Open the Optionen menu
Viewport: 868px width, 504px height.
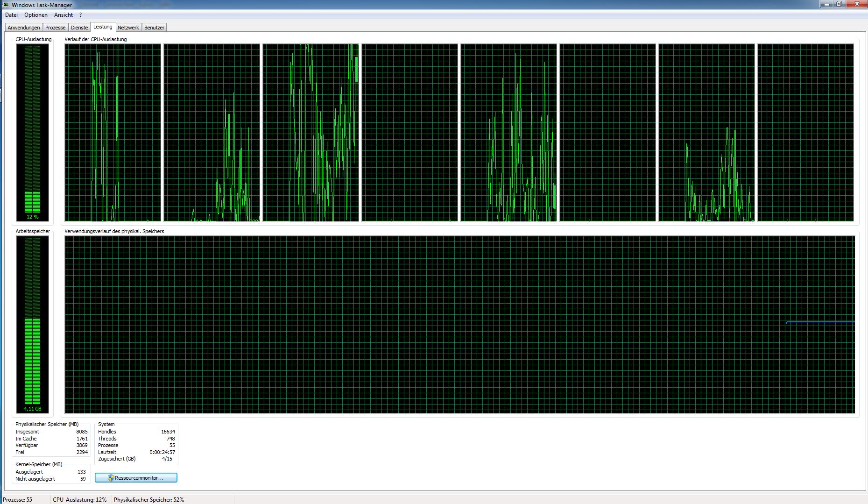pyautogui.click(x=36, y=15)
